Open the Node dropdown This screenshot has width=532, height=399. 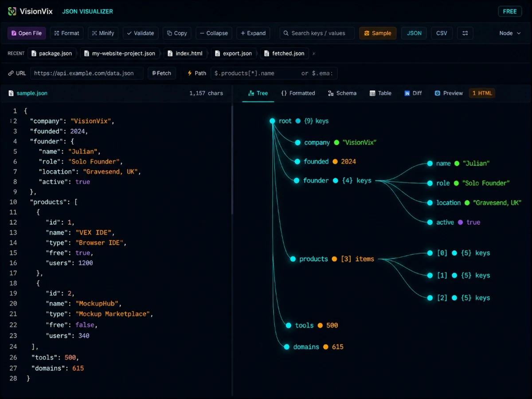pyautogui.click(x=510, y=33)
